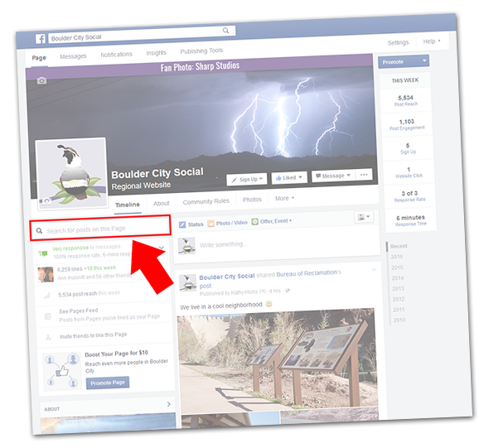Click the Boost Your Page thumbs-up graphic
Image resolution: width=489 pixels, height=448 pixels.
(62, 371)
